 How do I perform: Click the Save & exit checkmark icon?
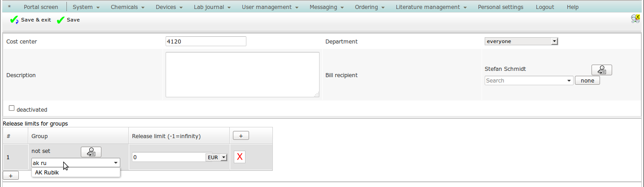pos(14,20)
